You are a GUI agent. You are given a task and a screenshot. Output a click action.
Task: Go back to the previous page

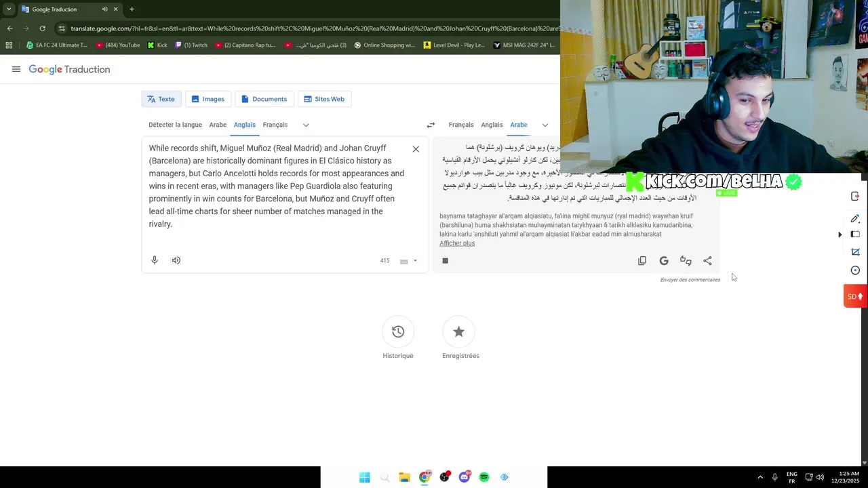tap(9, 28)
